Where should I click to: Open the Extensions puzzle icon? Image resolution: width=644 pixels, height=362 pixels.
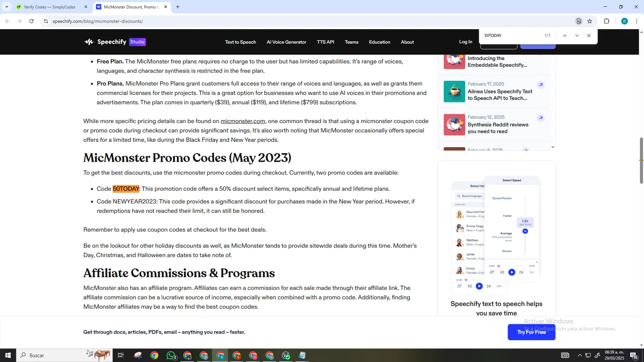[x=607, y=21]
